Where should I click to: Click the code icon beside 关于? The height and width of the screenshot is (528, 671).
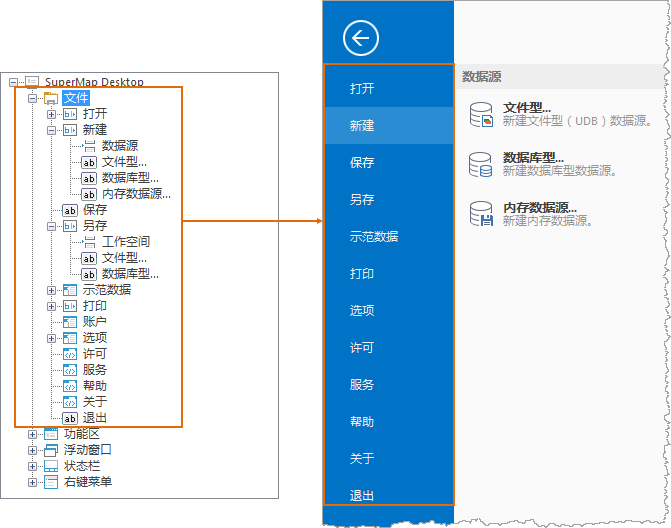coord(70,402)
